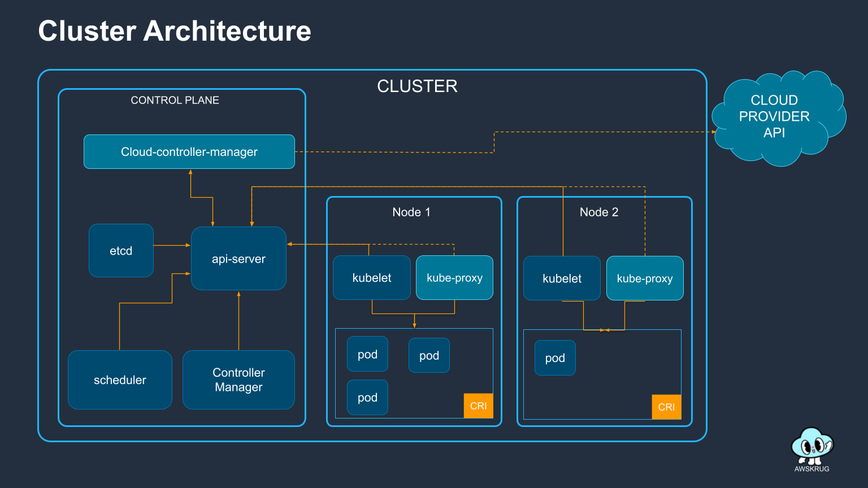
Task: Click the Cloud-controller-manager box
Action: (189, 152)
